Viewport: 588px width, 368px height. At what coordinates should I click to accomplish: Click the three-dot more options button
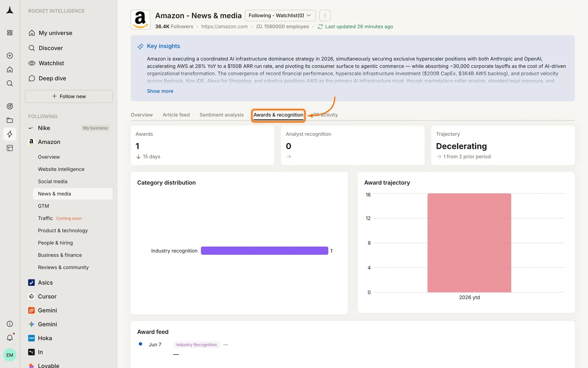tap(325, 16)
